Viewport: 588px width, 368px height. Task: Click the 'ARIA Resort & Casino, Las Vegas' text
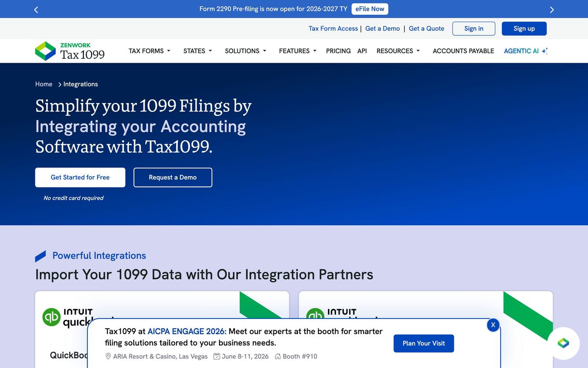(160, 356)
